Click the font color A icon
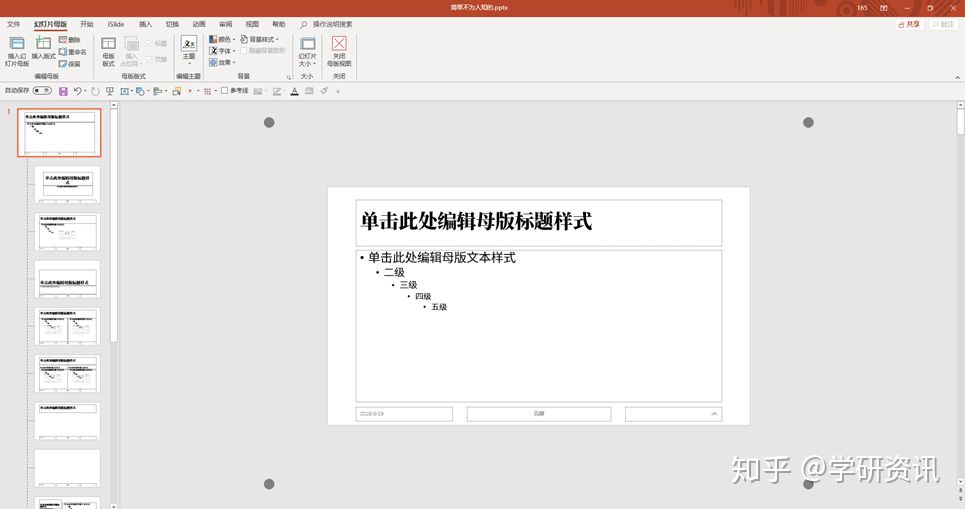 tap(294, 91)
